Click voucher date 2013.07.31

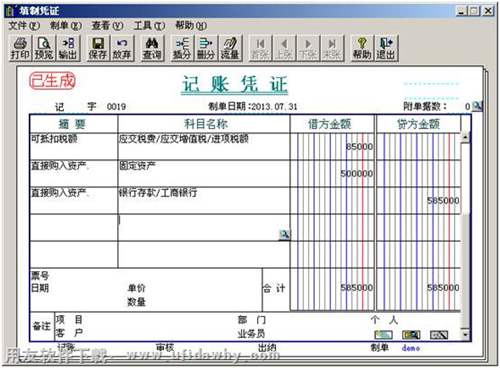coord(274,107)
